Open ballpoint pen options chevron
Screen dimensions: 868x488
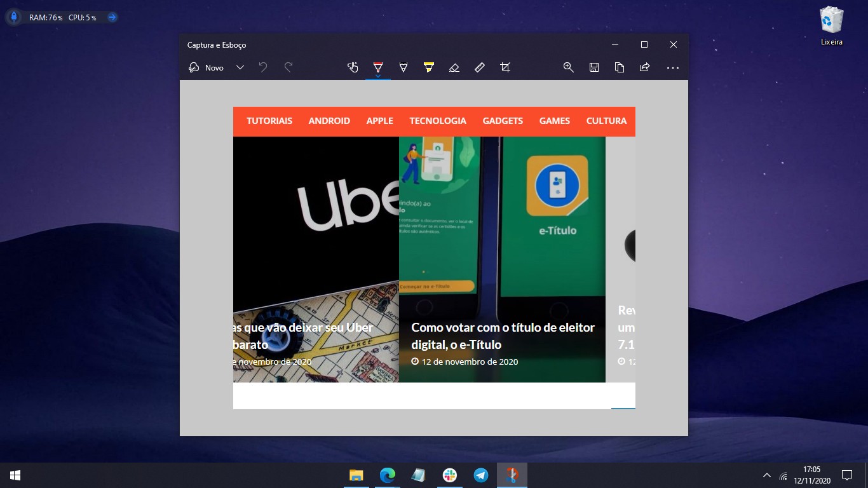click(x=378, y=76)
